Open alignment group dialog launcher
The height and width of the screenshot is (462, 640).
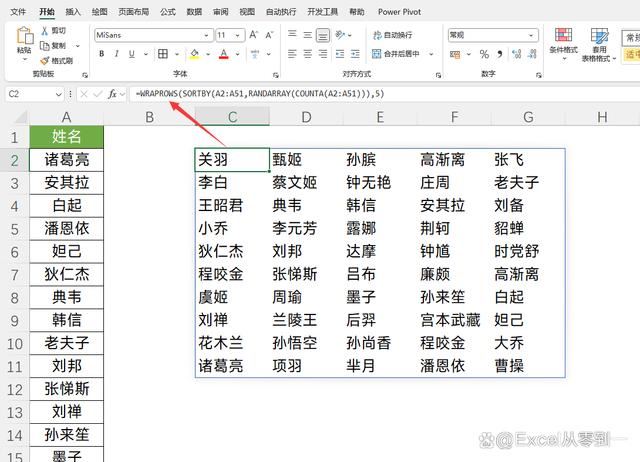pyautogui.click(x=438, y=75)
